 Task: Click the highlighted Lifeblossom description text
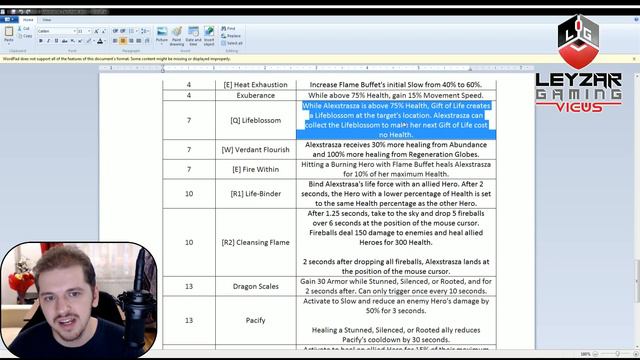396,120
